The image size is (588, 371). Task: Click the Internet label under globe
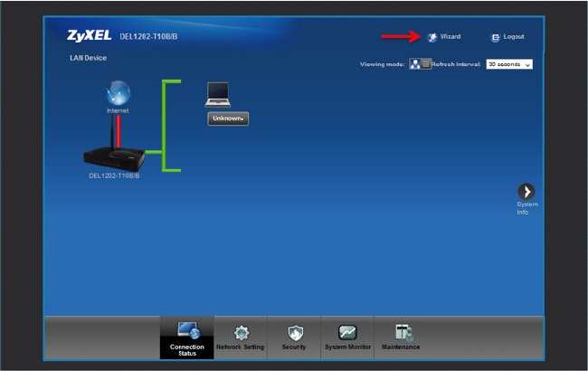click(x=118, y=110)
